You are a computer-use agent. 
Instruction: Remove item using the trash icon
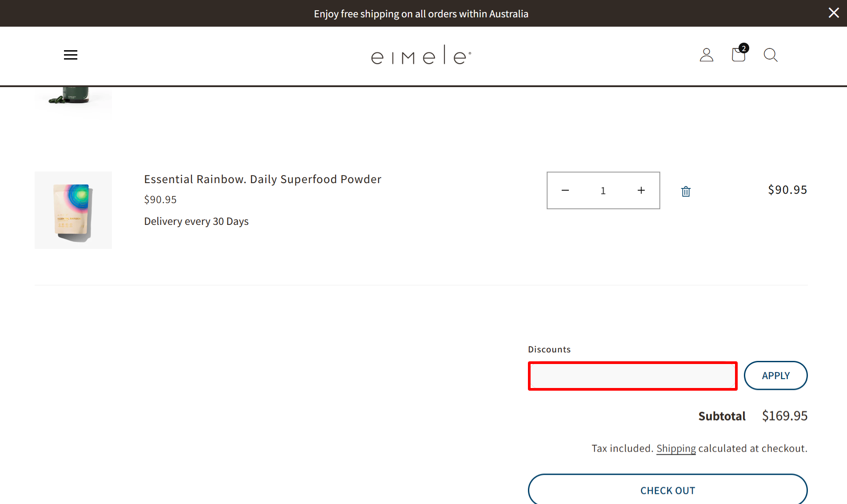(x=685, y=191)
